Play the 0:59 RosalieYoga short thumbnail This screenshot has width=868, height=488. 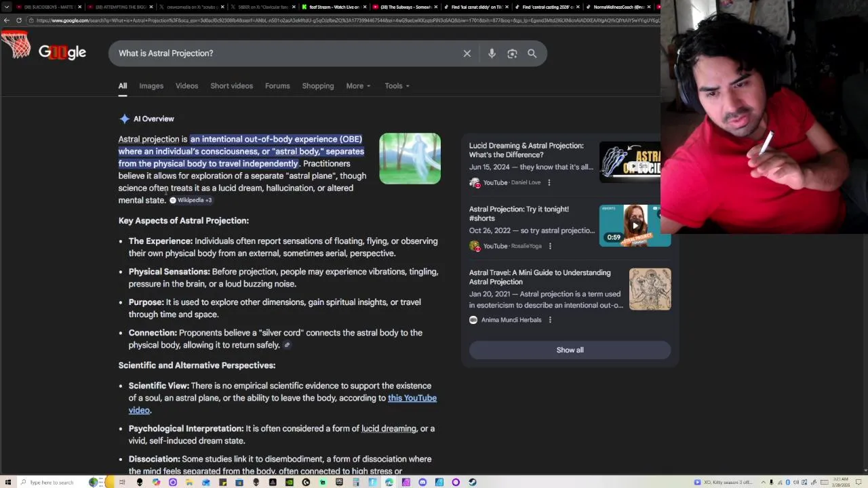635,225
